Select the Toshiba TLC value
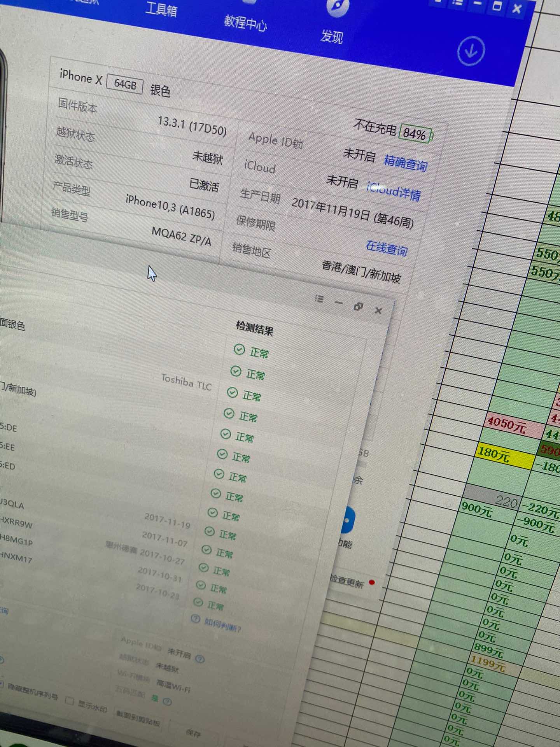 pyautogui.click(x=187, y=382)
